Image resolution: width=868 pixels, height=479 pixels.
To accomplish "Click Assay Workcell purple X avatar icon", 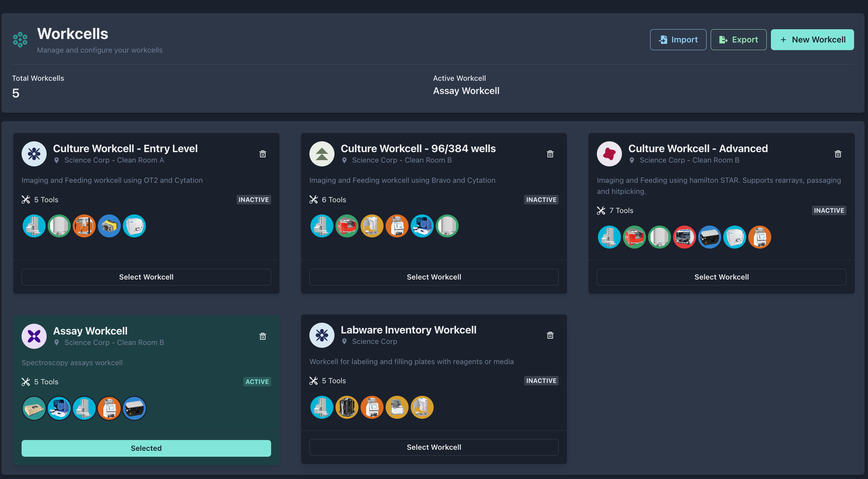I will [x=34, y=336].
